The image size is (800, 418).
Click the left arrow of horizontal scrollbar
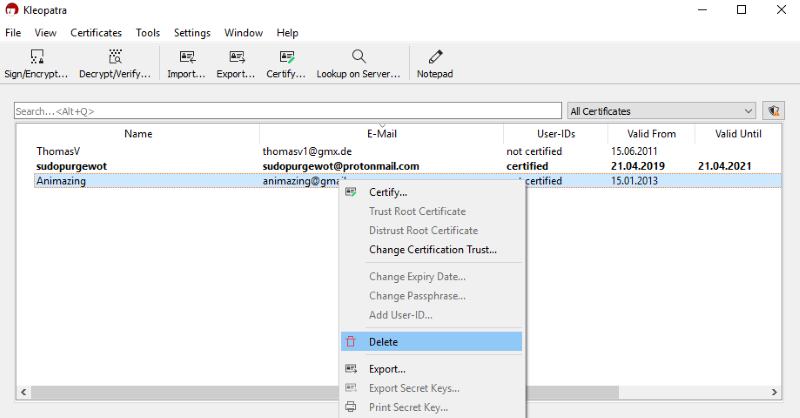(x=23, y=392)
